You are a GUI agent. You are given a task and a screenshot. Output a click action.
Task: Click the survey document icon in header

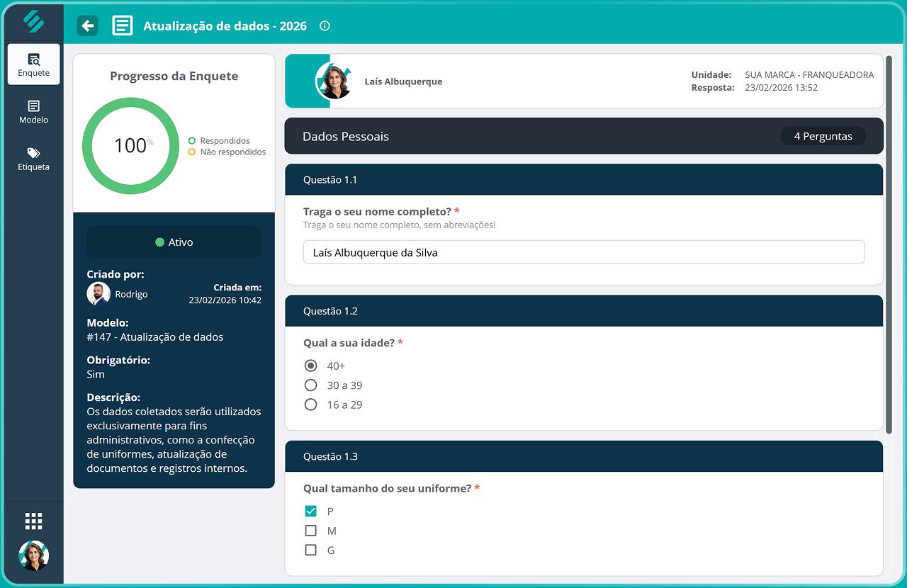pyautogui.click(x=123, y=26)
